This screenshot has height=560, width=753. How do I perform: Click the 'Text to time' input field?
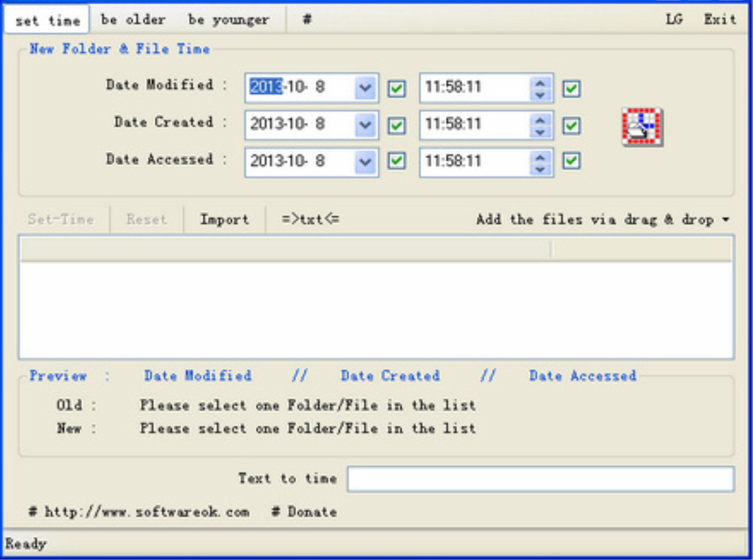541,479
